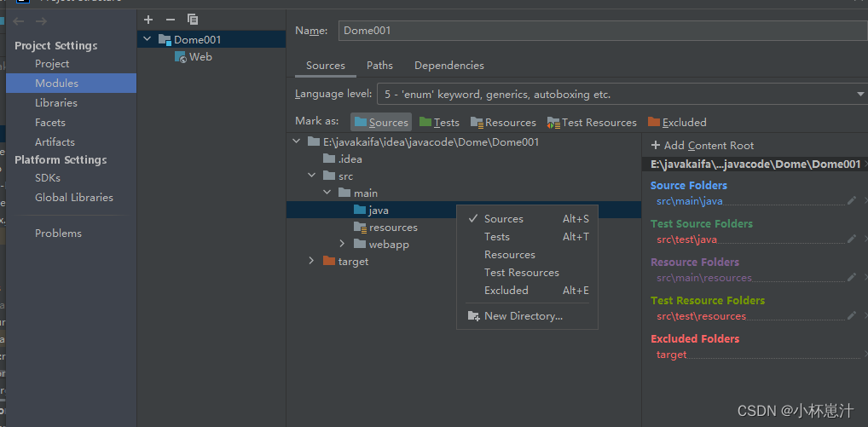Switch to the Paths tab

point(379,66)
